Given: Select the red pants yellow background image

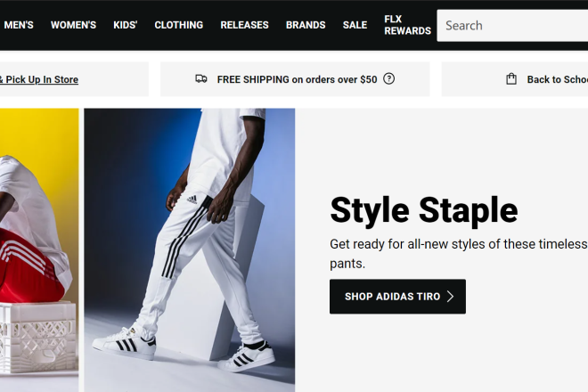Looking at the screenshot, I should pyautogui.click(x=39, y=250).
